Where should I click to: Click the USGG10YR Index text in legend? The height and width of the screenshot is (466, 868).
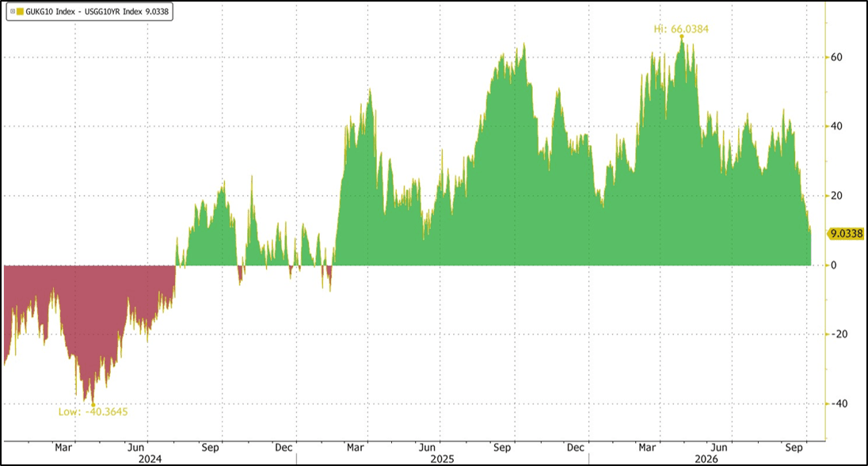[x=113, y=11]
